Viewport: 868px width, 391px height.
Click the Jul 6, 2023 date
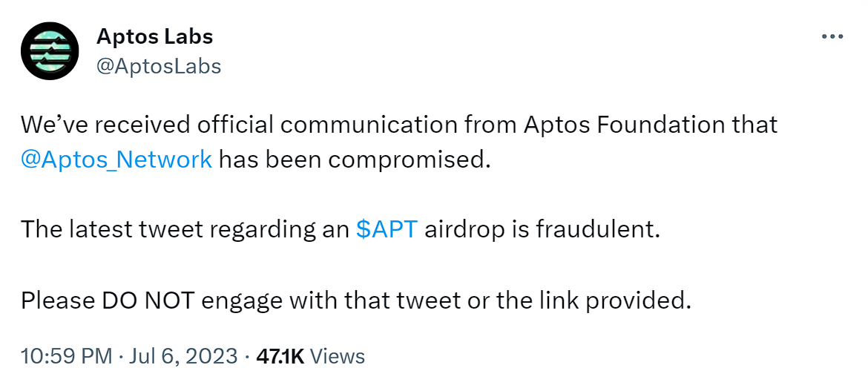click(x=183, y=356)
